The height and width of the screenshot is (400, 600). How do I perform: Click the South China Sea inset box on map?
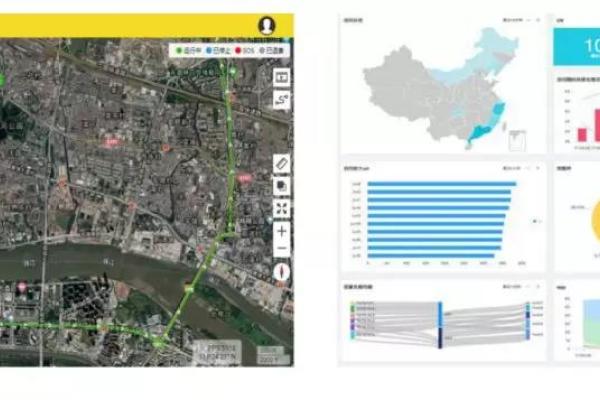517,140
